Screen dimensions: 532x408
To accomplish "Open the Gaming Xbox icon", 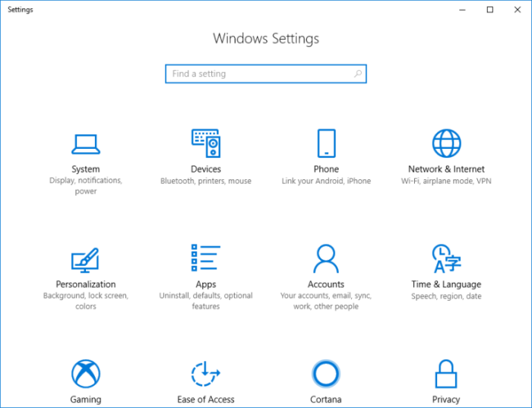I will pyautogui.click(x=86, y=374).
